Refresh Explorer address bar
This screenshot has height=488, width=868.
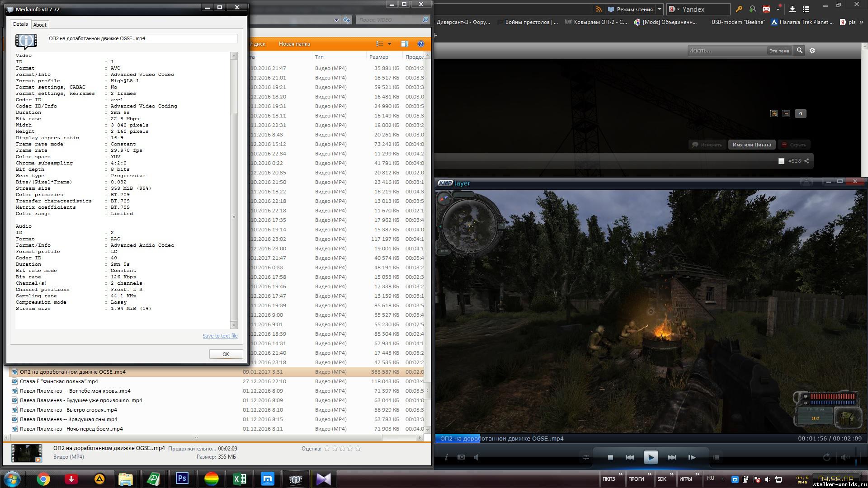347,20
